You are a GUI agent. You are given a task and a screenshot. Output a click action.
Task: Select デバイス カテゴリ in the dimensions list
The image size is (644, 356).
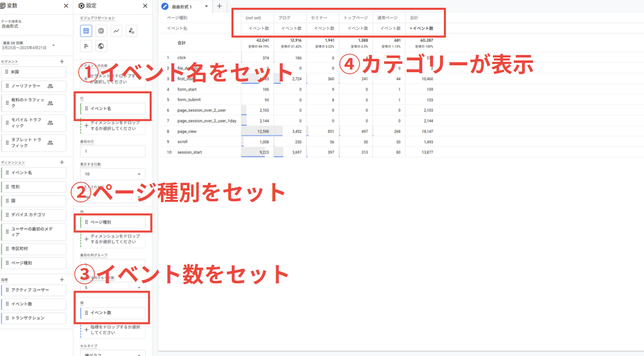pos(33,215)
